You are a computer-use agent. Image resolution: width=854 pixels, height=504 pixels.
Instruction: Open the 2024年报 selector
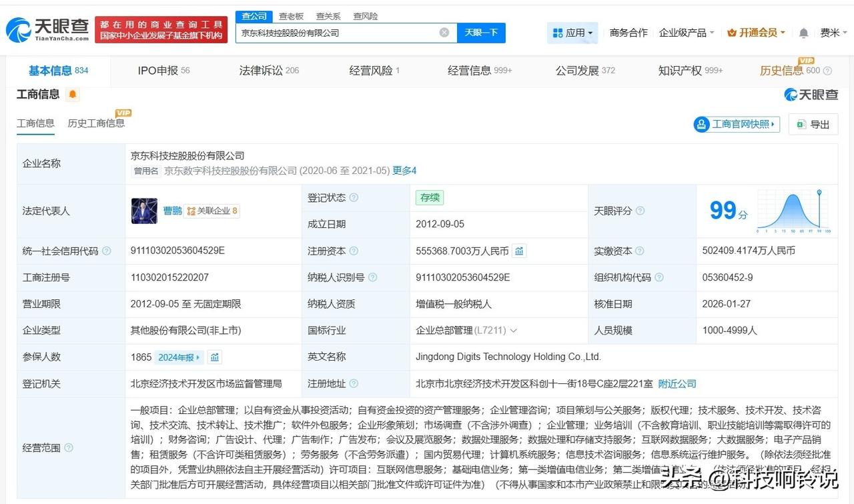pos(179,357)
